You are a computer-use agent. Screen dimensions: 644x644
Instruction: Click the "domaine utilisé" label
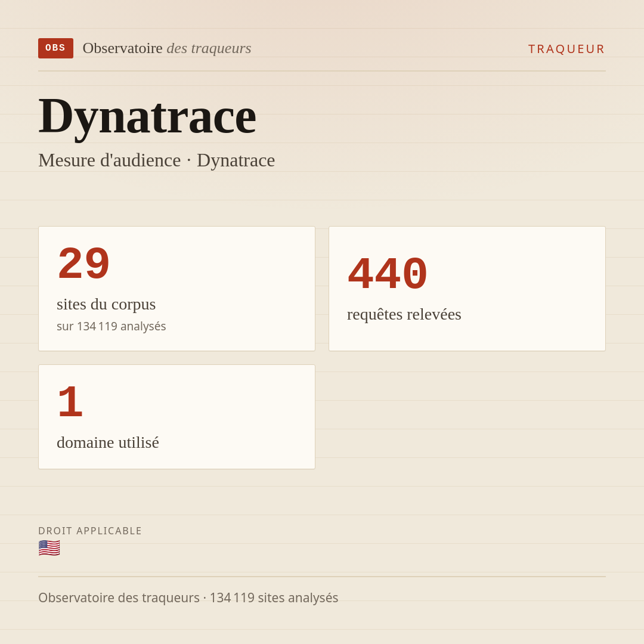[107, 442]
